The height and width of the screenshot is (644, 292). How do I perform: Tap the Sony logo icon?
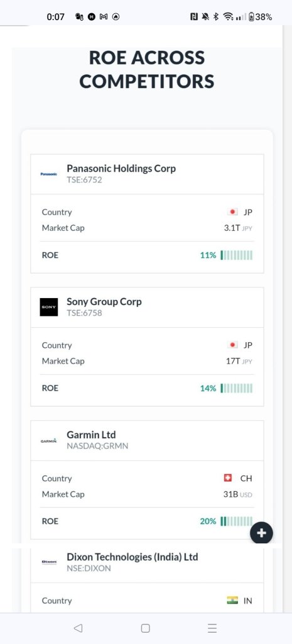click(49, 307)
